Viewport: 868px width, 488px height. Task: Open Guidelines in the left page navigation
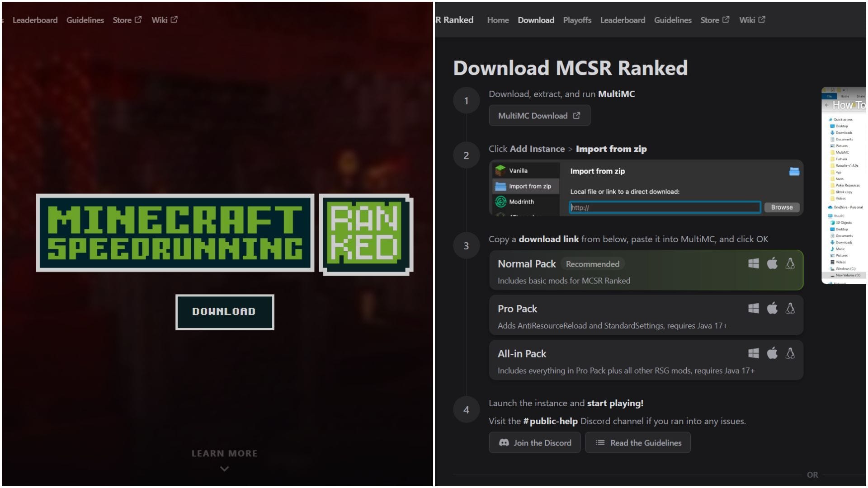point(85,20)
